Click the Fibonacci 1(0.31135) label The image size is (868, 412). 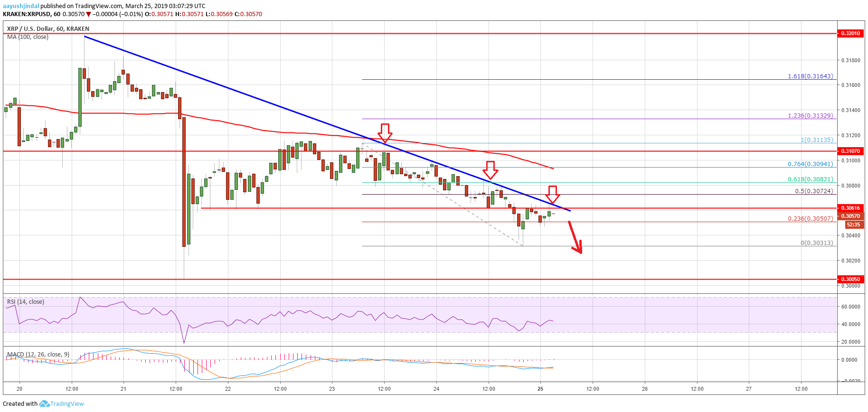click(817, 140)
